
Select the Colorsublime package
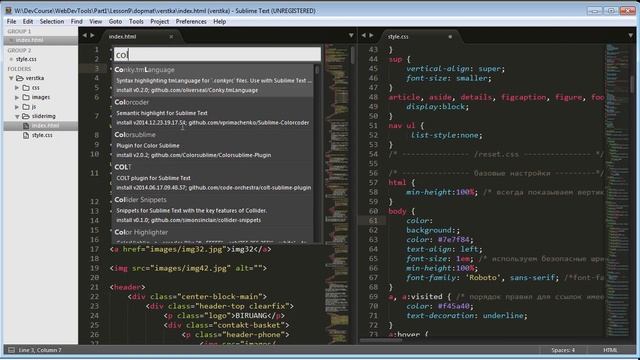point(213,145)
